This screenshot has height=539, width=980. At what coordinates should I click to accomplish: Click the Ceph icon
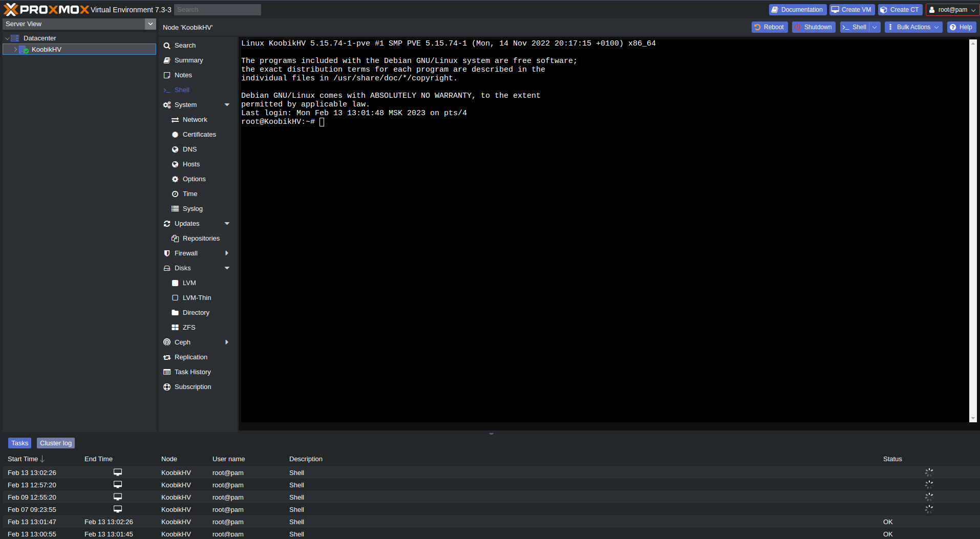coord(167,342)
